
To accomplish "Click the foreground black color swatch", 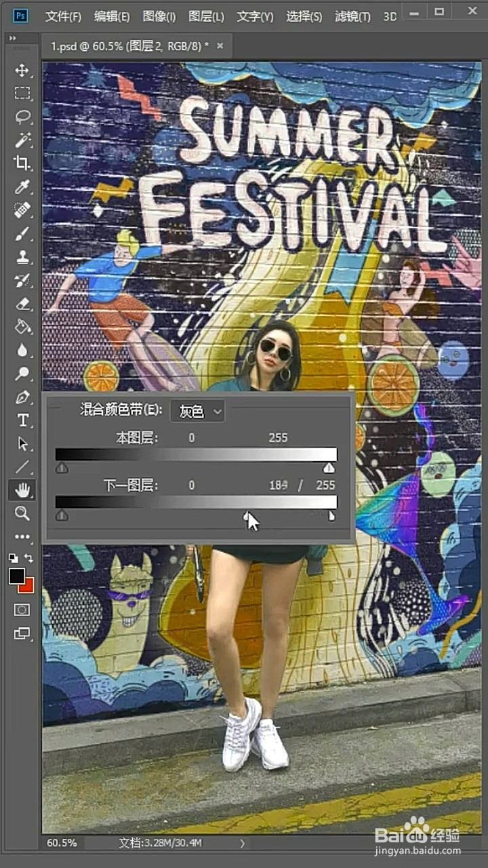I will coord(17,577).
